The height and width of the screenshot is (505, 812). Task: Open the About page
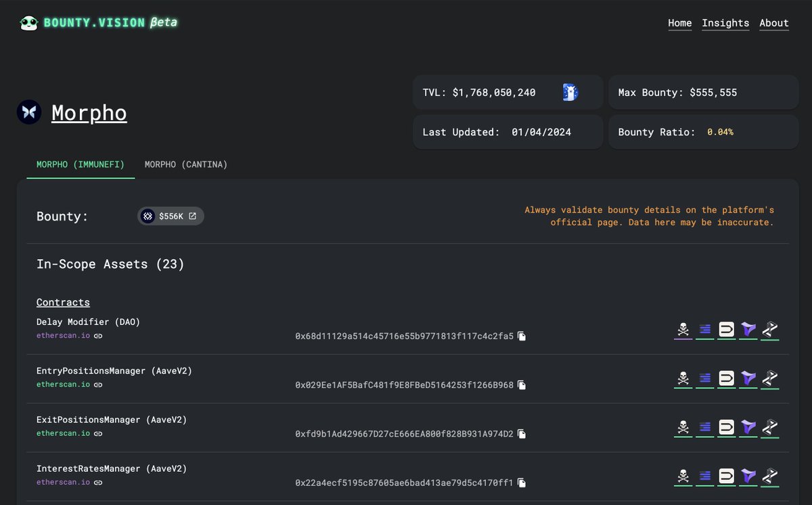pos(774,23)
